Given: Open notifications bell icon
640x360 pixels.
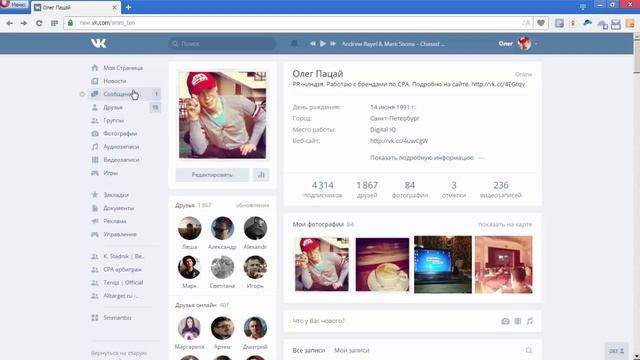Looking at the screenshot, I should (294, 44).
